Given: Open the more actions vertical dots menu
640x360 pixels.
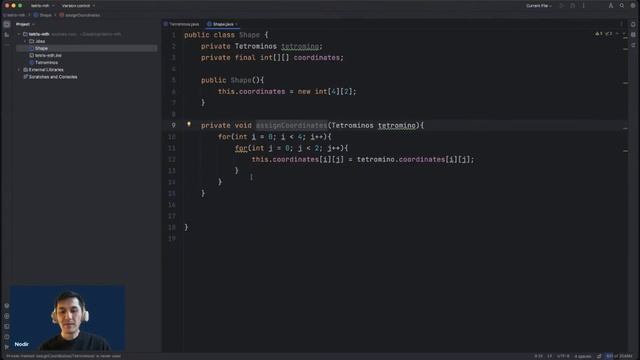Looking at the screenshot, I should (584, 6).
